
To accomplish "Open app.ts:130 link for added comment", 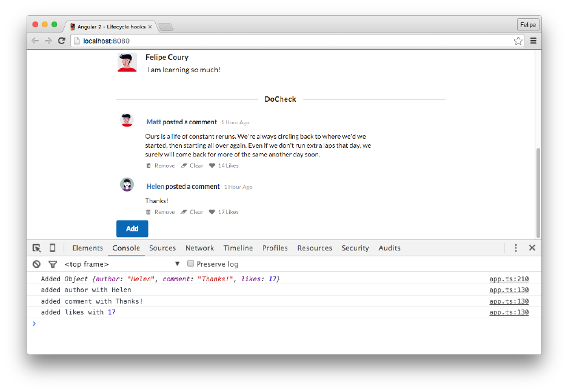I will pos(509,301).
